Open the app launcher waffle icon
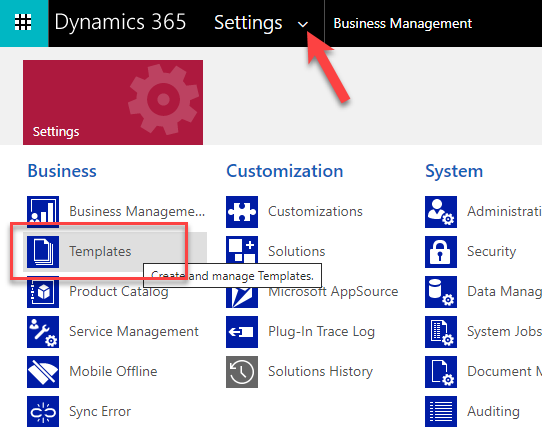 [24, 23]
